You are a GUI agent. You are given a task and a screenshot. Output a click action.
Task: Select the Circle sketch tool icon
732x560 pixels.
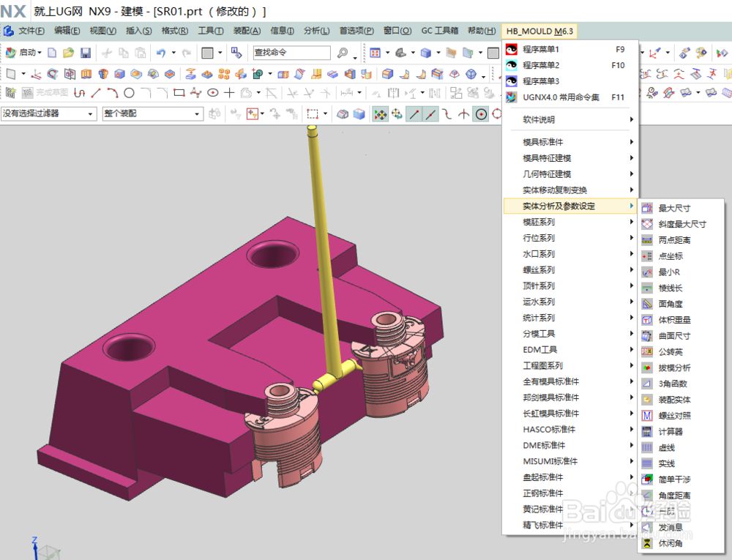[x=129, y=93]
